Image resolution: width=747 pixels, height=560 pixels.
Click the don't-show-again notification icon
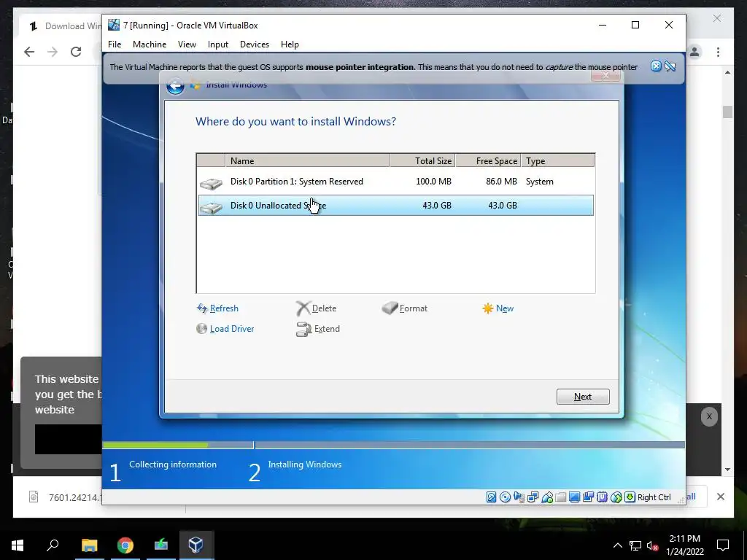coord(670,66)
